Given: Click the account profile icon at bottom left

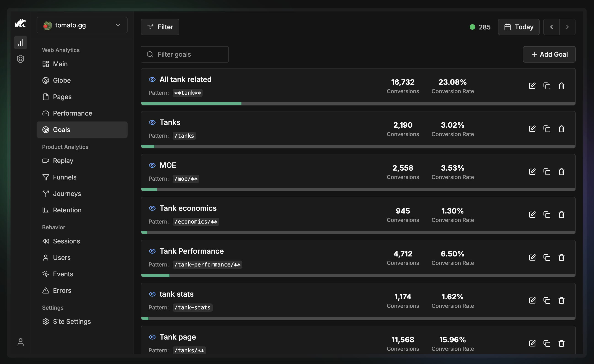Looking at the screenshot, I should click(21, 342).
